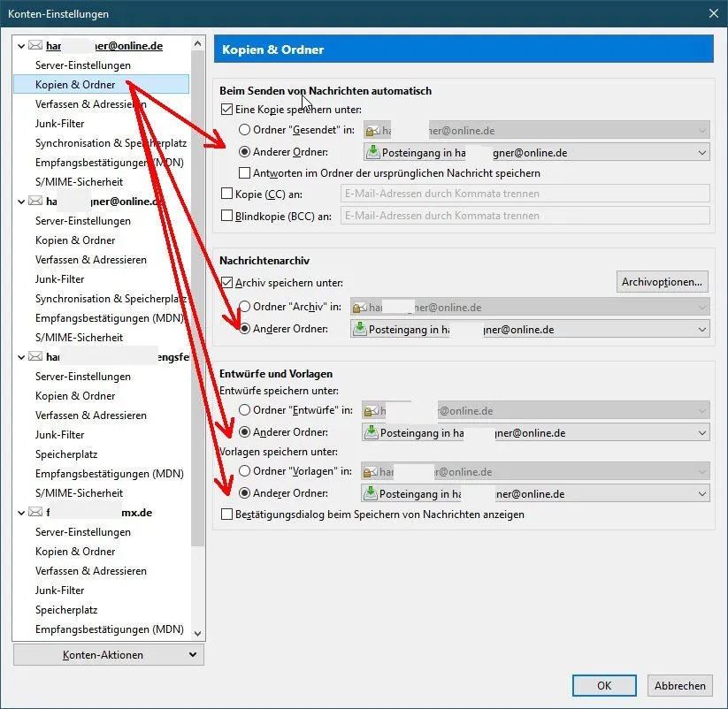Screen dimensions: 728x709
Task: Open 'S/MIME-Sicherheit' of first account
Action: (x=79, y=182)
